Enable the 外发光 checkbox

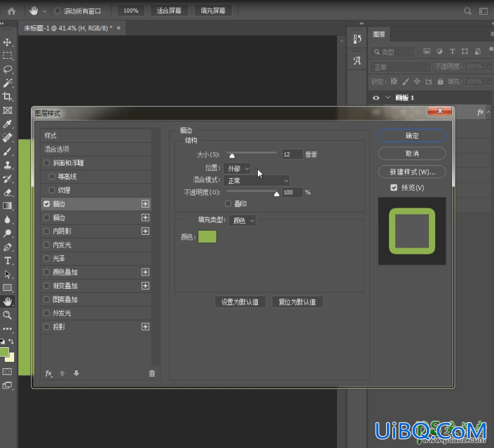[47, 313]
